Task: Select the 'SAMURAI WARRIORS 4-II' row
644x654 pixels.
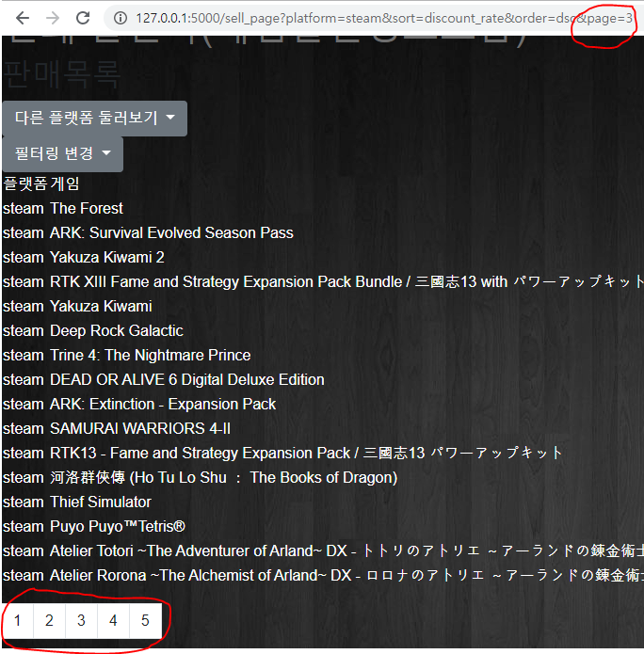Action: (117, 429)
